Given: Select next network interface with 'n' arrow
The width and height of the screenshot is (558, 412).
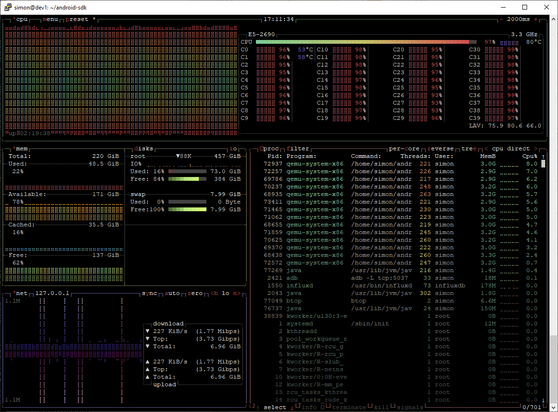Looking at the screenshot, I should (237, 293).
